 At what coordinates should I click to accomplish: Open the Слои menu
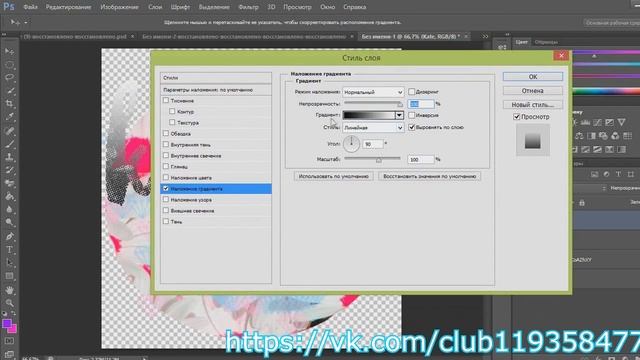pos(155,7)
